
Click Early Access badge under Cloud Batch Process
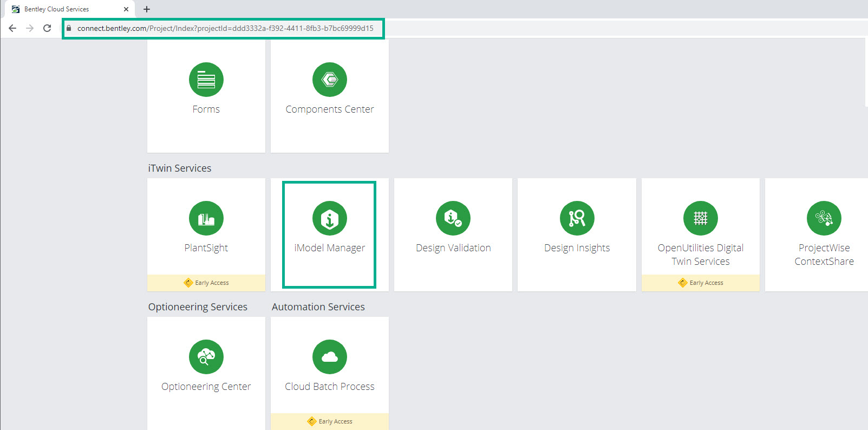330,421
